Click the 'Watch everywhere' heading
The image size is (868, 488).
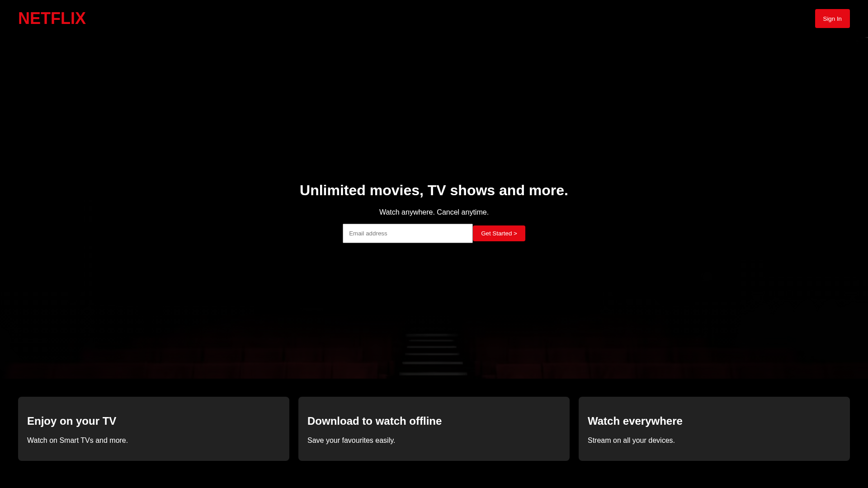click(635, 421)
